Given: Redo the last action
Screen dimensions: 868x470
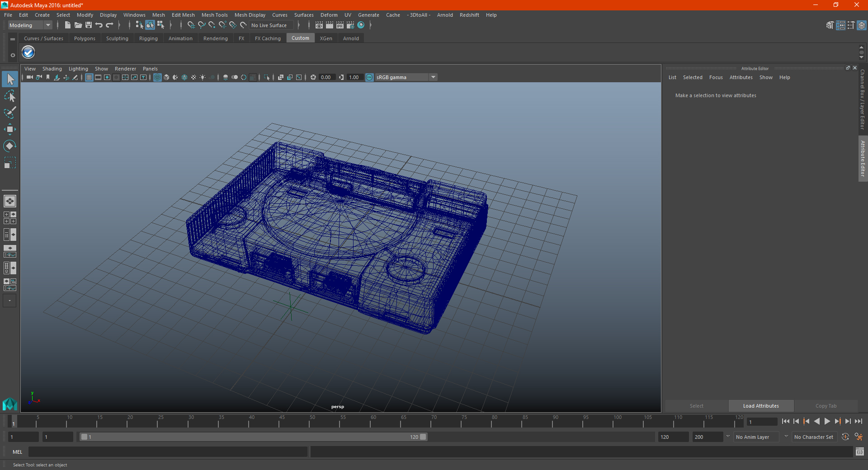Looking at the screenshot, I should click(109, 25).
